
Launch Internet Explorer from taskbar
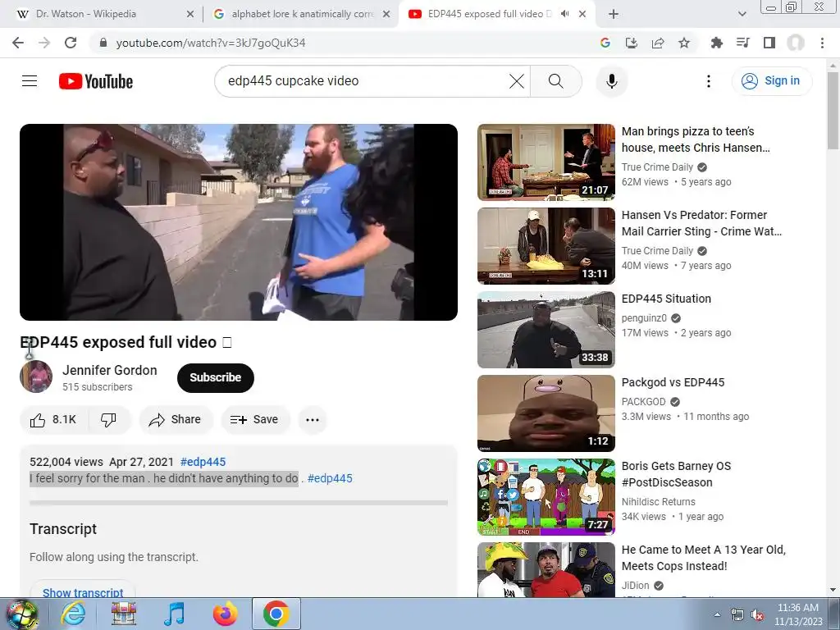73,614
